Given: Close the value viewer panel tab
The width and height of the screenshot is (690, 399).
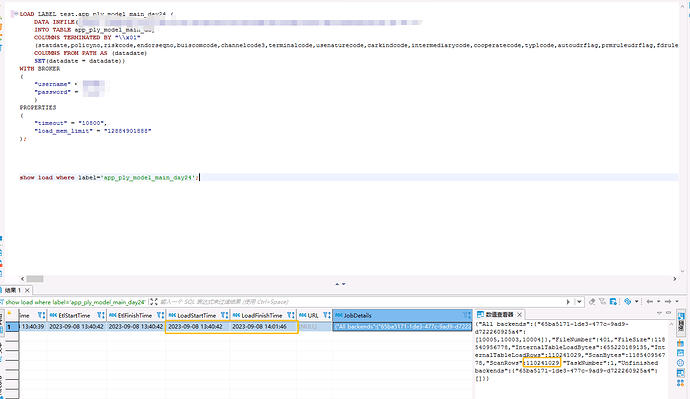Looking at the screenshot, I should point(519,315).
